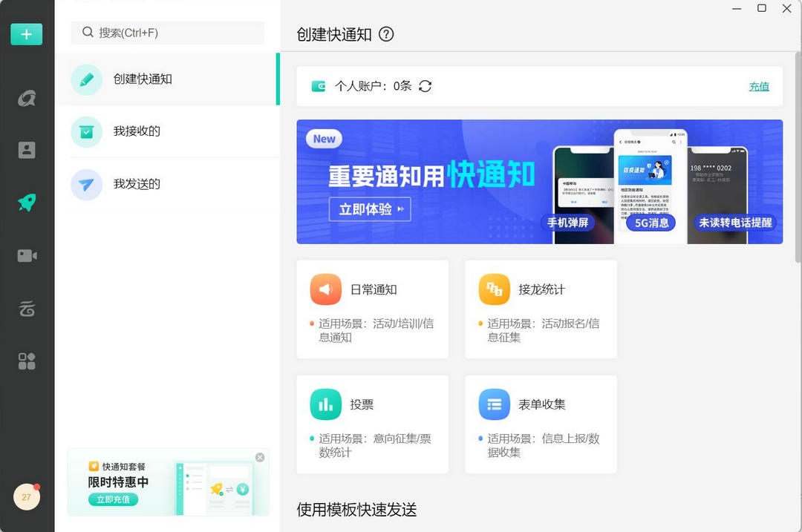Click the video meeting icon in sidebar

(x=27, y=255)
